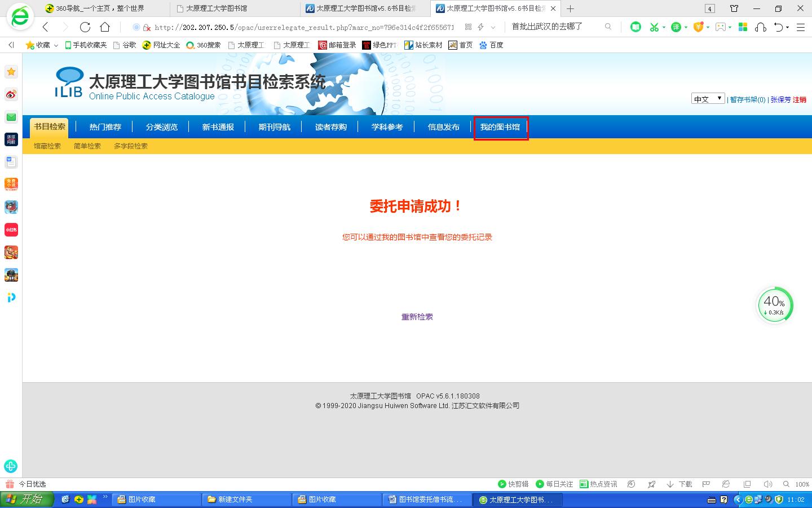Toggle sound mute icon in status bar
The image size is (812, 508).
767,484
